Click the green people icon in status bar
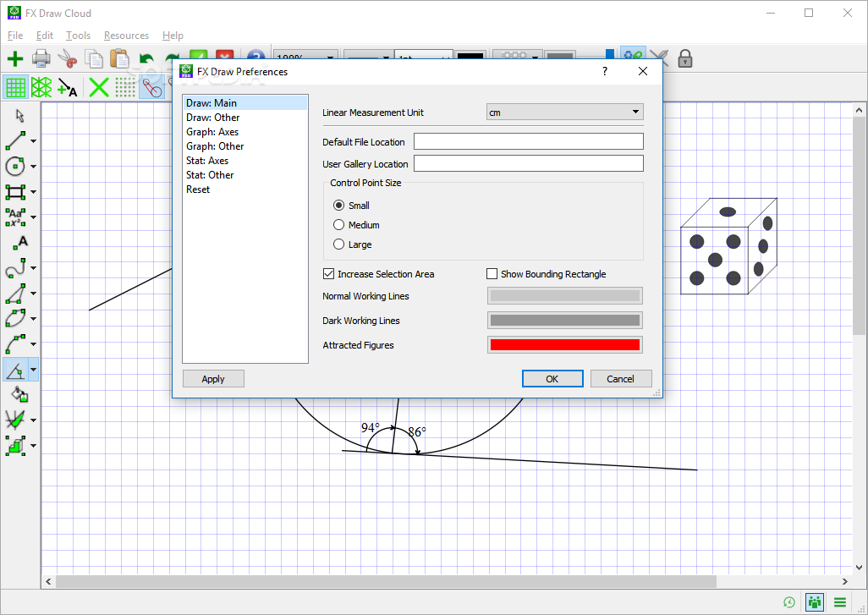Image resolution: width=868 pixels, height=615 pixels. (815, 602)
